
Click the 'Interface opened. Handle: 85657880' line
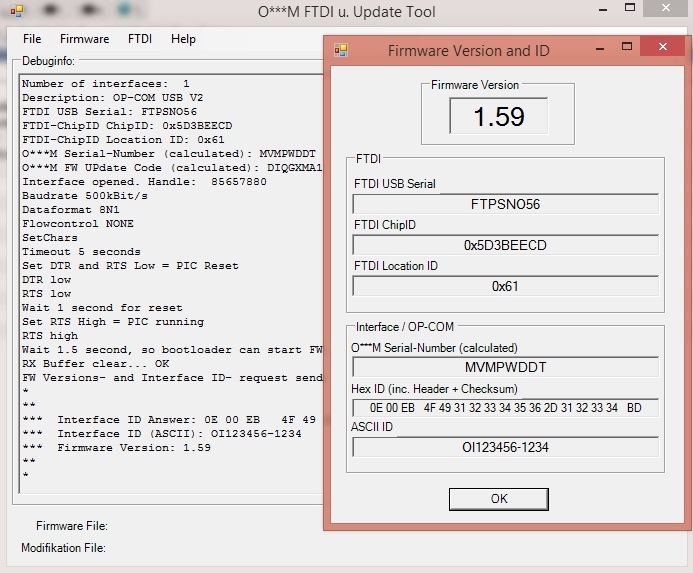[x=145, y=182]
